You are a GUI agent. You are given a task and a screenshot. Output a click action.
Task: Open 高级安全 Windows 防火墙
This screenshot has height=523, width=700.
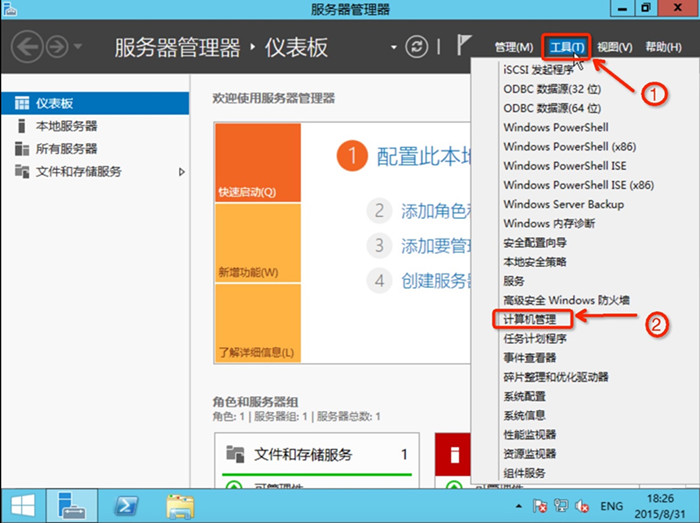(x=567, y=300)
